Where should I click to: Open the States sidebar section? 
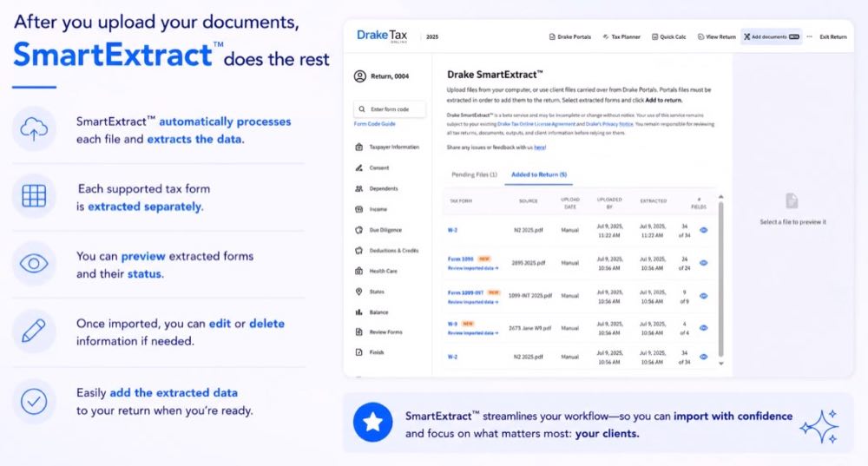click(x=369, y=292)
